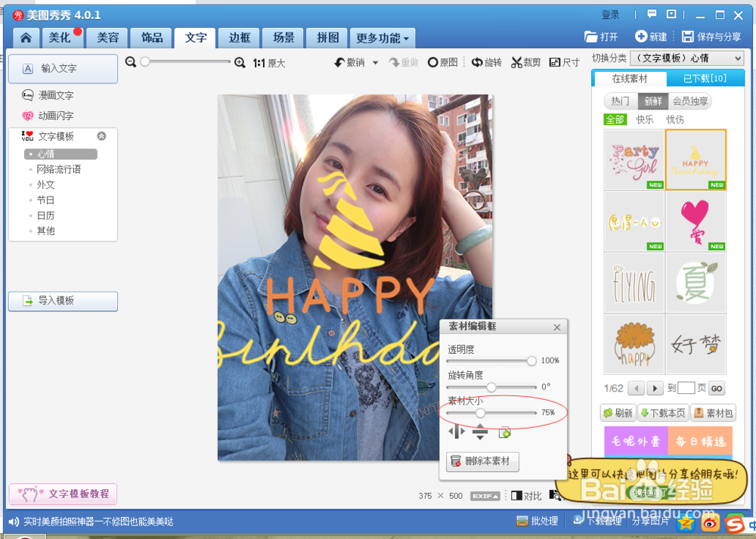Go to previous template page arrow
Image resolution: width=756 pixels, height=539 pixels.
pos(637,388)
